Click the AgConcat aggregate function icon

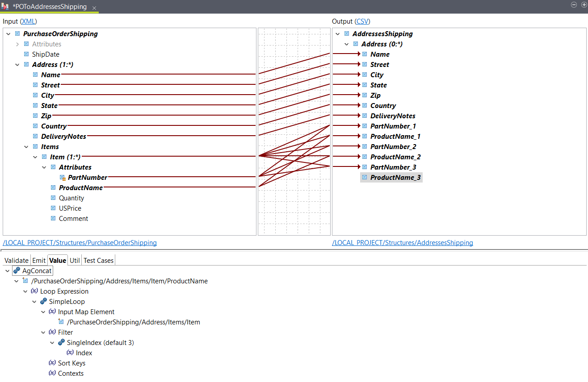15,270
